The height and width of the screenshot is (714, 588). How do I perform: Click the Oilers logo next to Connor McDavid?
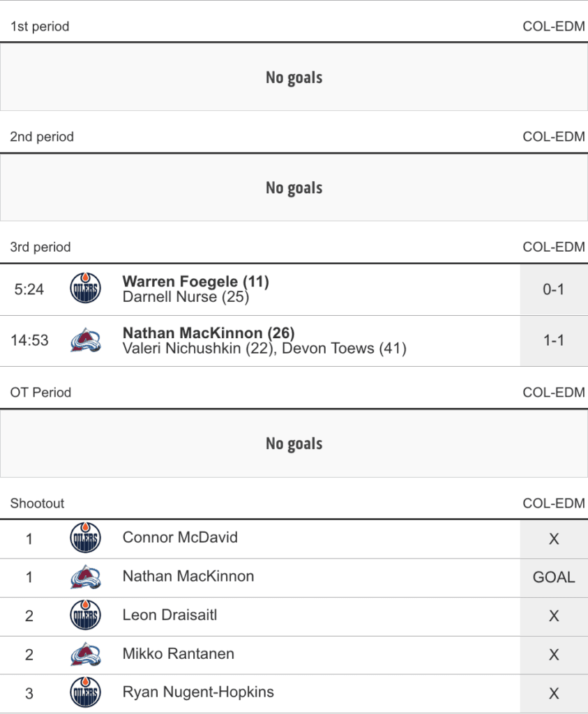pyautogui.click(x=85, y=538)
